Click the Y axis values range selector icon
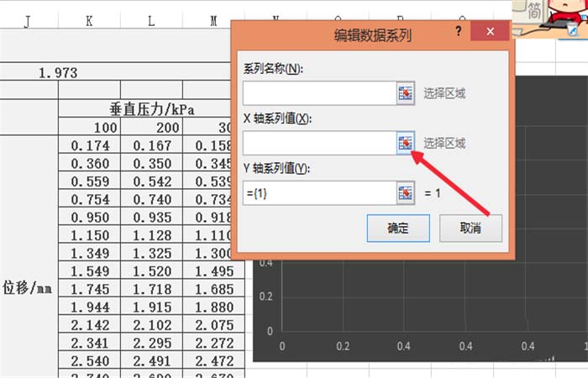The height and width of the screenshot is (378, 588). click(x=406, y=193)
